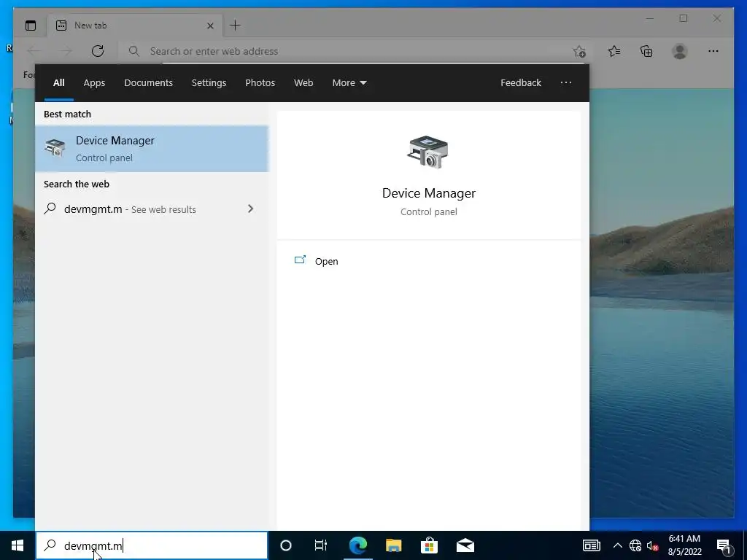This screenshot has width=747, height=560.
Task: Open the More filters dropdown
Action: point(349,83)
